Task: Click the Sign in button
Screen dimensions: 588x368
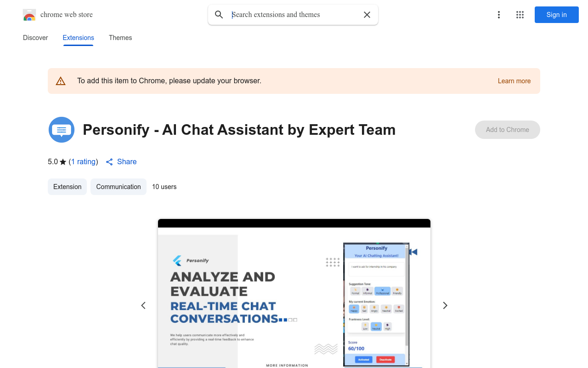Action: point(557,15)
